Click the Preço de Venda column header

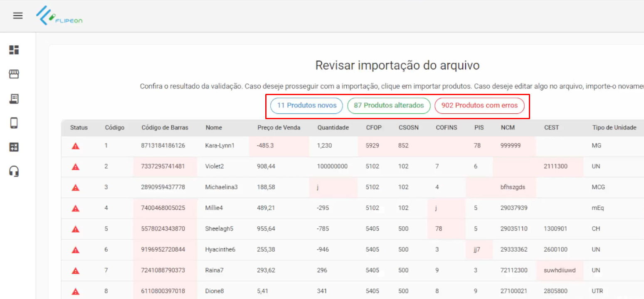279,127
